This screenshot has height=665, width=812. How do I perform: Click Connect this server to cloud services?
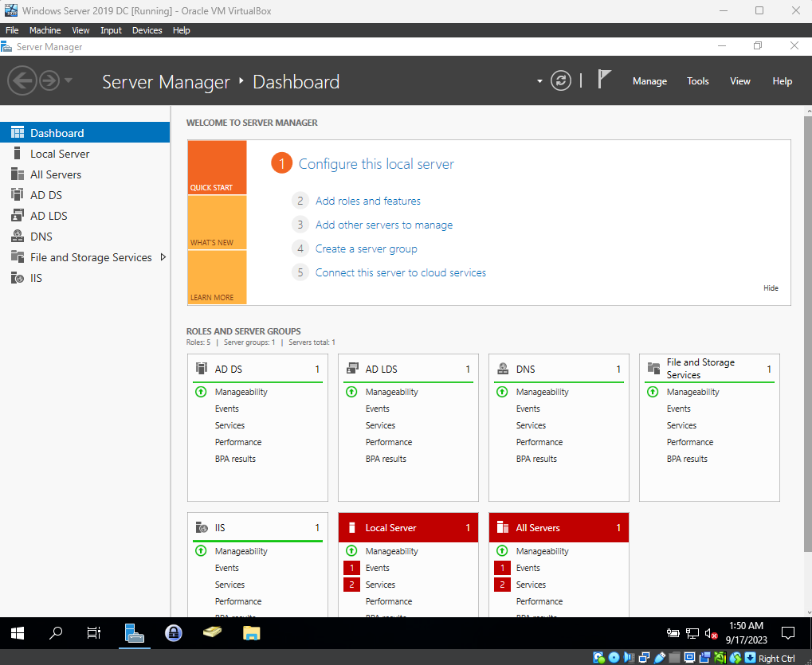(400, 272)
